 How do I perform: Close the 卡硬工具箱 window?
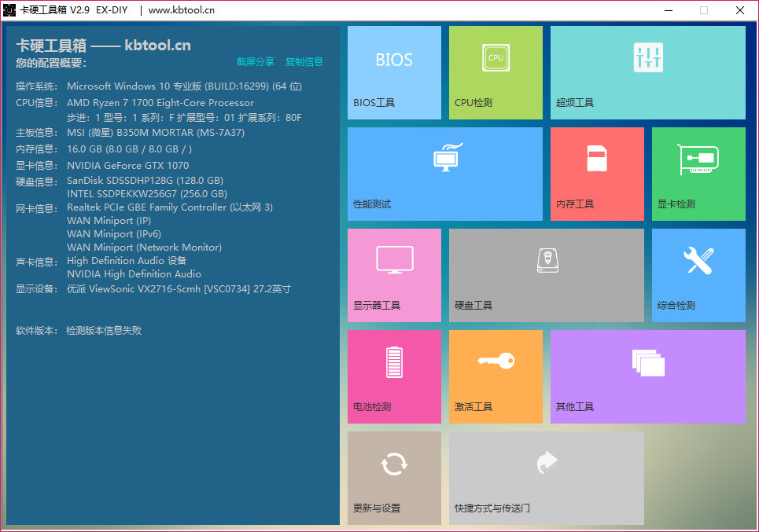(740, 10)
